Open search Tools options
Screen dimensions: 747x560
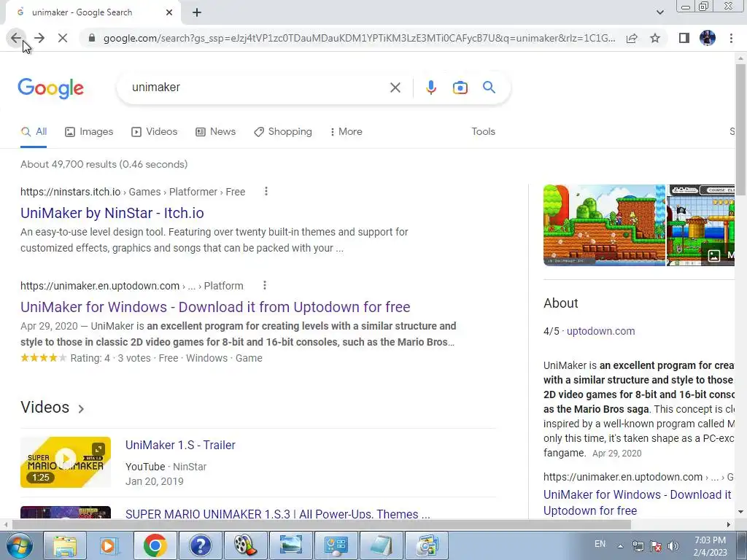(483, 132)
